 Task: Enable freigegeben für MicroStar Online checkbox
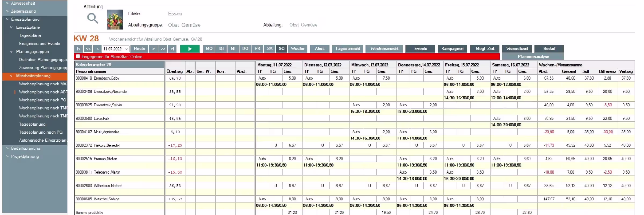(x=78, y=56)
